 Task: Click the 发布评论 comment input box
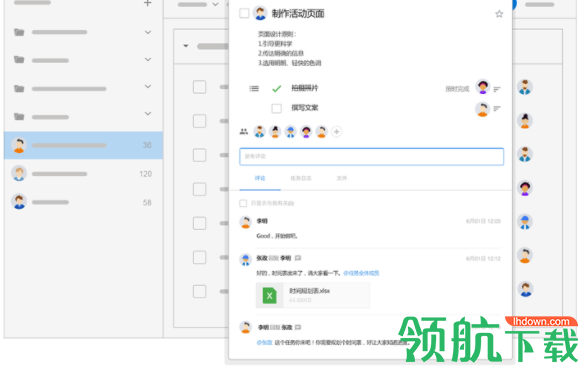[x=372, y=156]
